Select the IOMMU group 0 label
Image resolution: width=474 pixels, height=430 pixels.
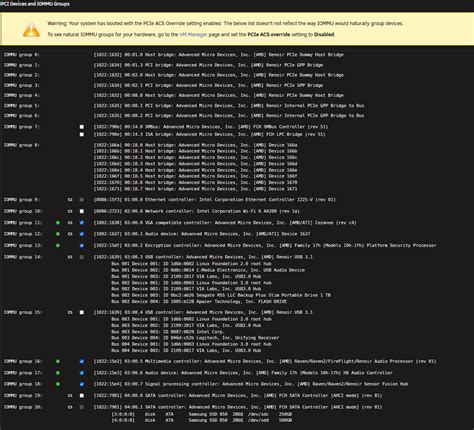[22, 55]
